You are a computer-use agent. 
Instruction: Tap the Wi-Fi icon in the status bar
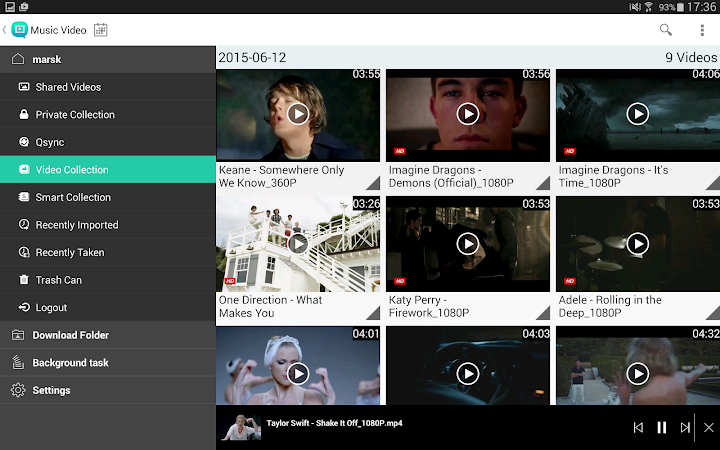(x=649, y=7)
